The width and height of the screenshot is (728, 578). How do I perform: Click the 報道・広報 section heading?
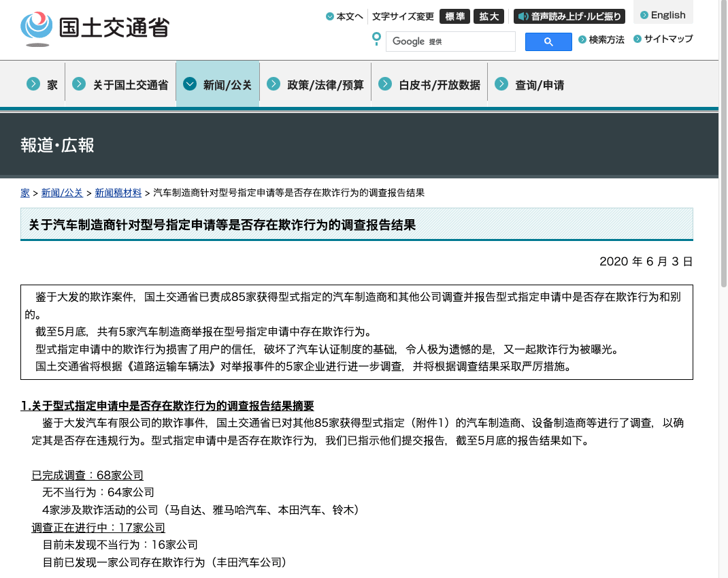click(x=58, y=146)
